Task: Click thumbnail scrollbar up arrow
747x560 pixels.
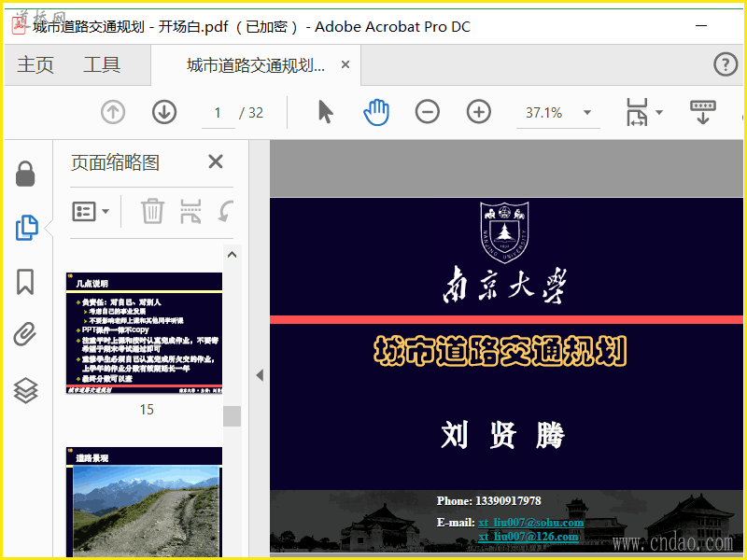Action: (232, 254)
